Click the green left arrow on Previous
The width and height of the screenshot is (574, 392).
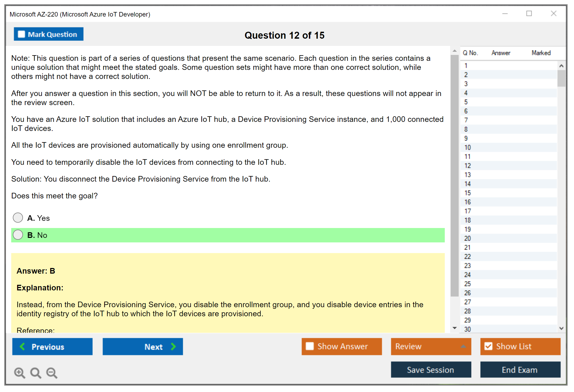pos(22,346)
